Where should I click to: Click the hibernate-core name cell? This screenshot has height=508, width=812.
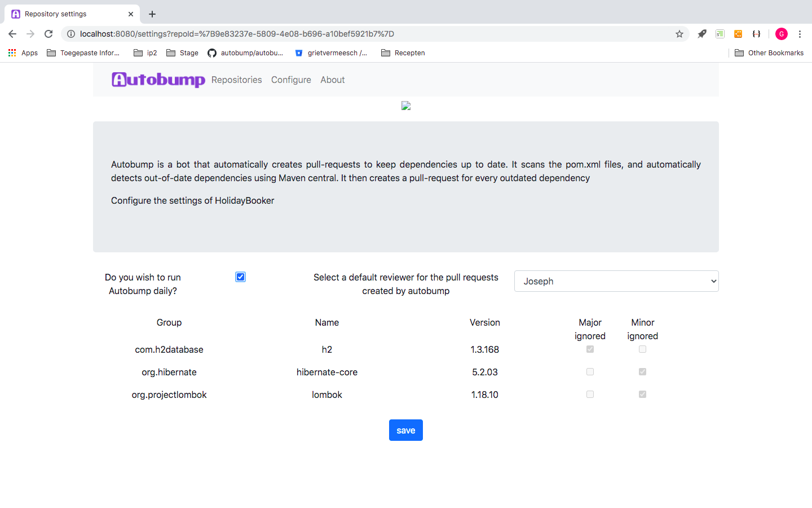point(327,372)
